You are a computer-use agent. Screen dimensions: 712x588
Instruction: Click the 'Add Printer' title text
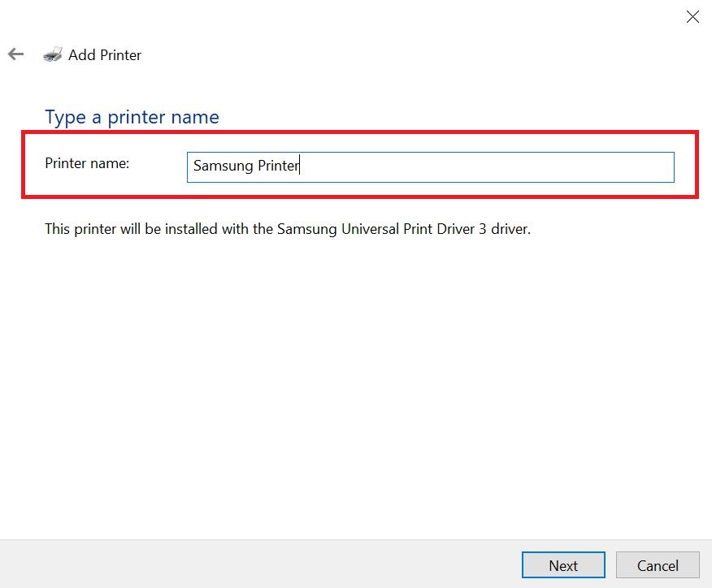(105, 55)
